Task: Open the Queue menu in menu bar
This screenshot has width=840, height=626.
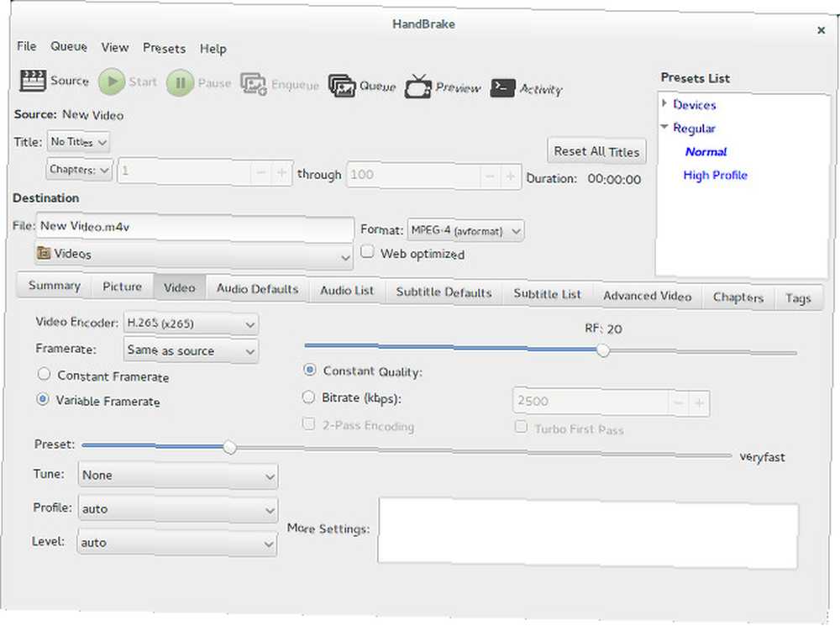Action: 69,46
